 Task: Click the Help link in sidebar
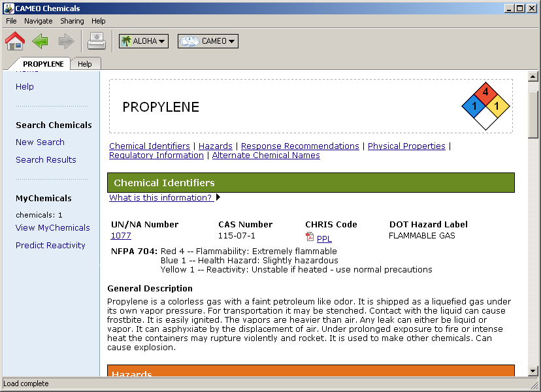point(24,87)
